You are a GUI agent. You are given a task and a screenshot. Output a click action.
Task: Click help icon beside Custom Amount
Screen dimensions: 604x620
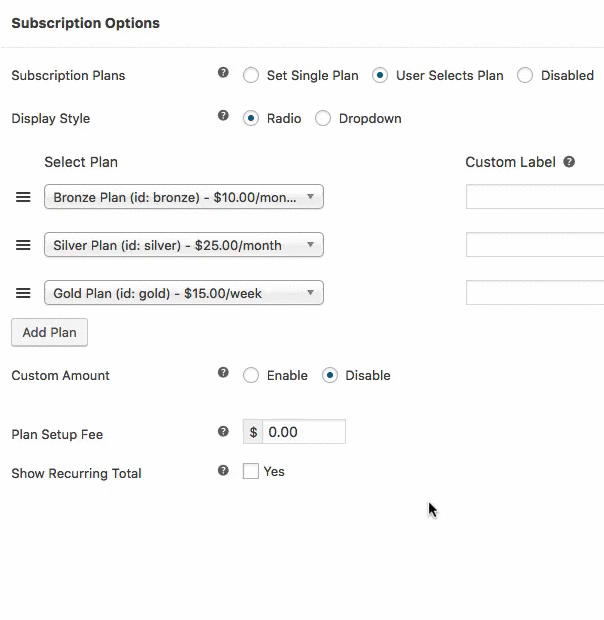[223, 373]
